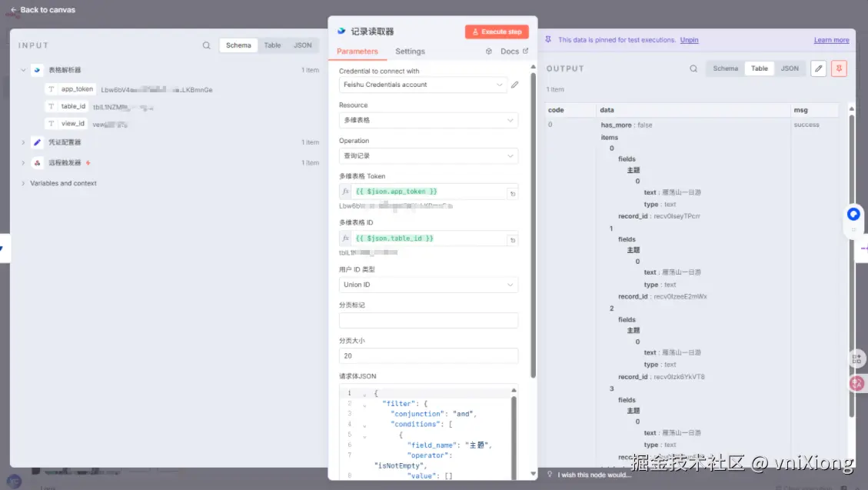
Task: Collapse the 表格解析器 input node
Action: coord(23,70)
